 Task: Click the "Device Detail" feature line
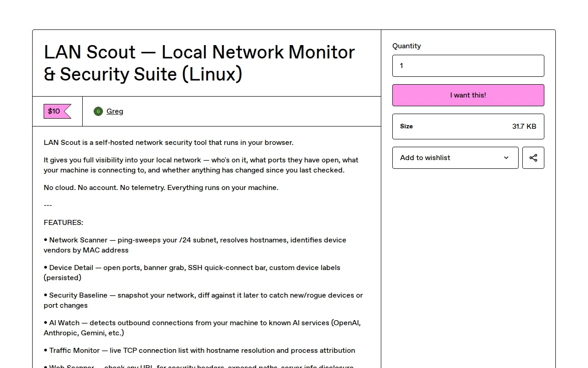pos(192,273)
